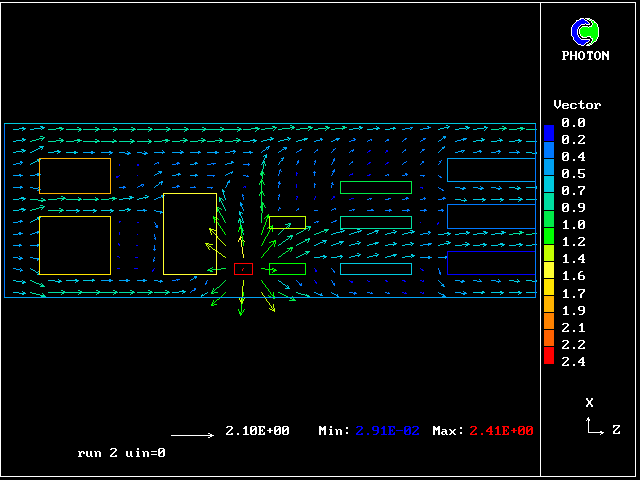Click the PHOTON text label
This screenshot has height=480, width=640.
[585, 56]
